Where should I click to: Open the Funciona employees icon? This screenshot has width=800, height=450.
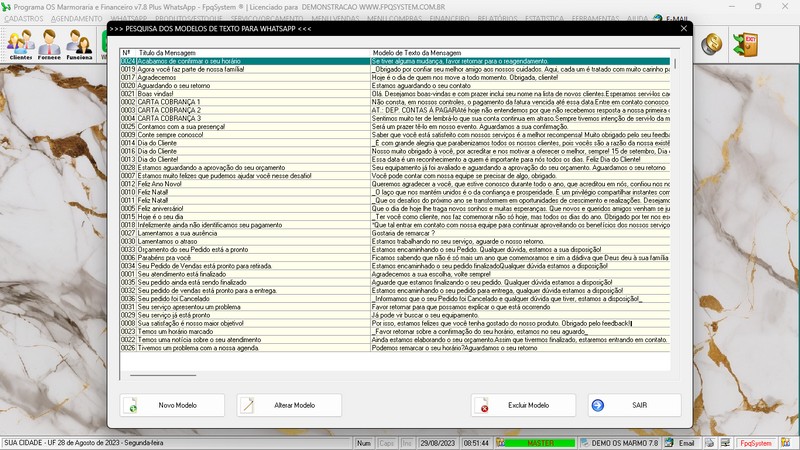[x=79, y=44]
